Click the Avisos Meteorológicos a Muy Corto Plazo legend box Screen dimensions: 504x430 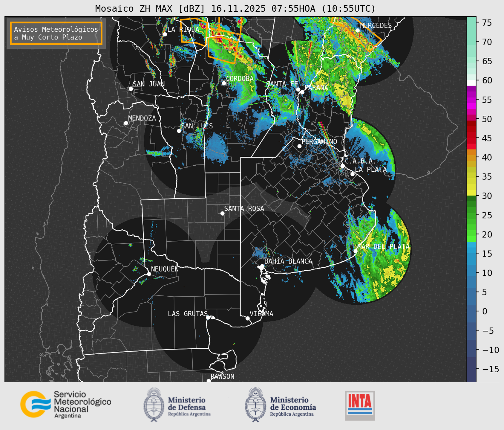56,33
